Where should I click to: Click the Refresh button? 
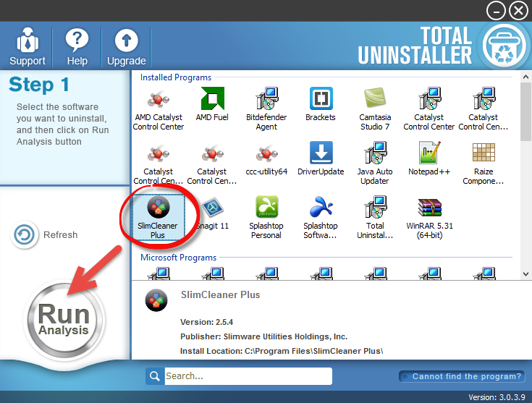click(x=44, y=234)
